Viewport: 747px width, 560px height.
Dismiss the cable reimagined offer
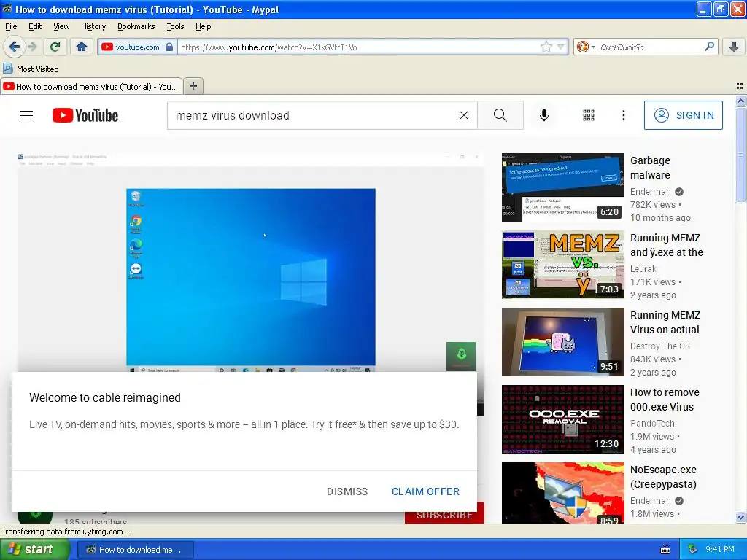[x=347, y=491]
